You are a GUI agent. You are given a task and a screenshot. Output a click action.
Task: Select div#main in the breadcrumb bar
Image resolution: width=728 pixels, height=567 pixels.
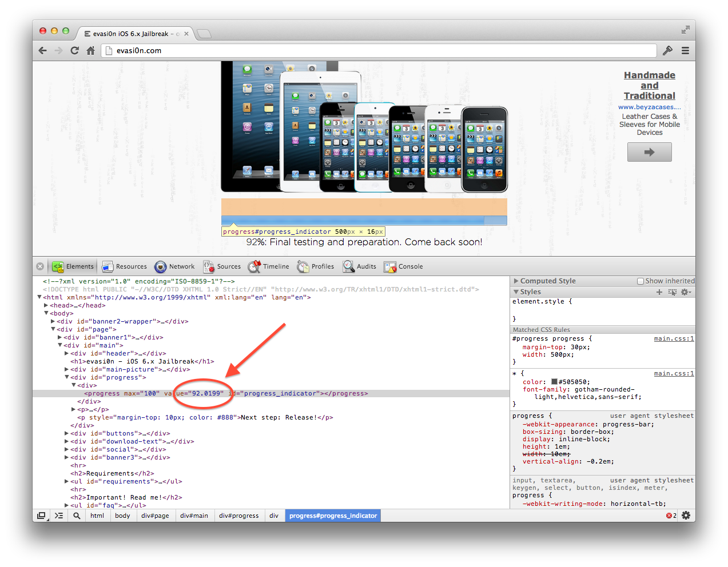click(194, 516)
